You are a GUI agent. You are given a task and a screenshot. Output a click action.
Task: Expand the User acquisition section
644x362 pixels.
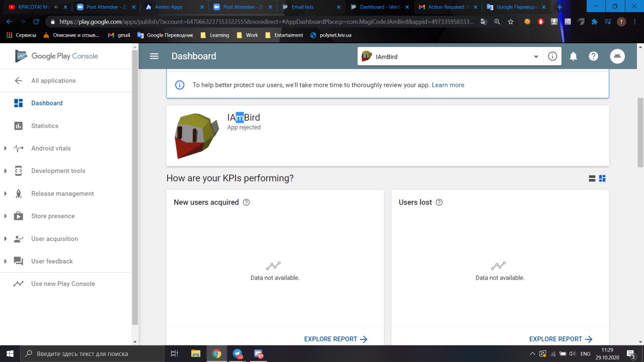pos(6,239)
